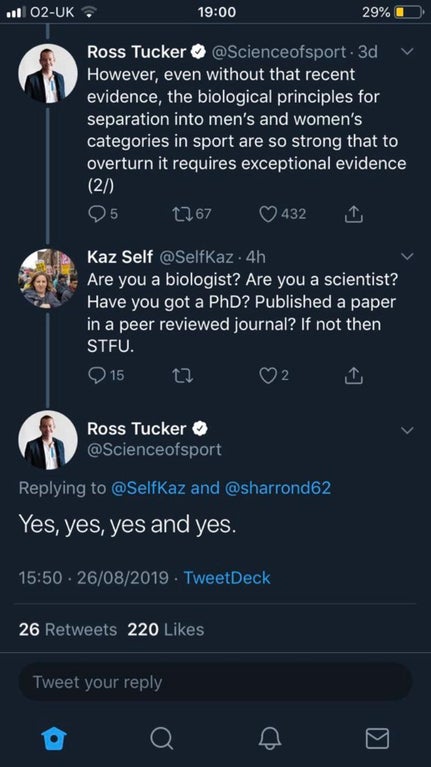Share Ross Tucker's first tweet
Image resolution: width=431 pixels, height=767 pixels.
tap(354, 214)
